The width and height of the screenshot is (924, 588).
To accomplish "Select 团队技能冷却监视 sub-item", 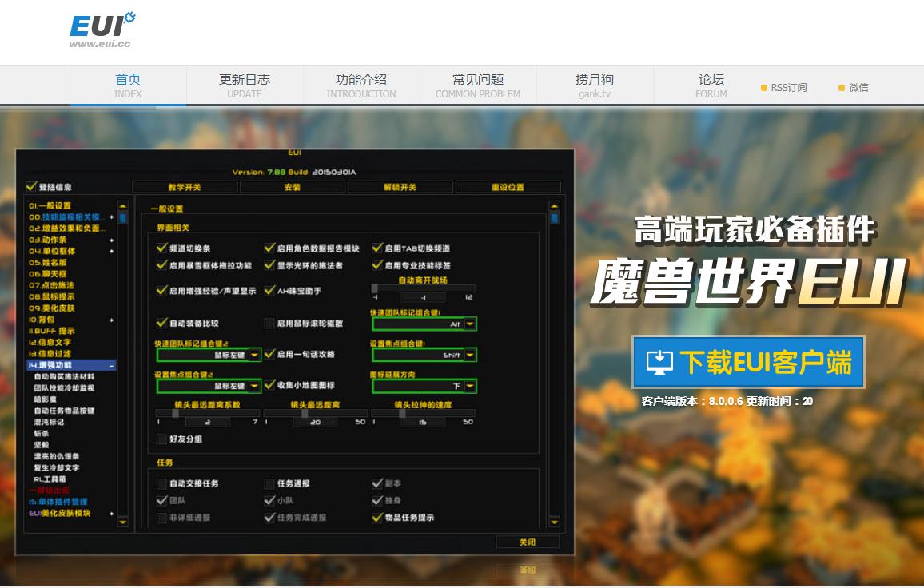I will pos(64,387).
